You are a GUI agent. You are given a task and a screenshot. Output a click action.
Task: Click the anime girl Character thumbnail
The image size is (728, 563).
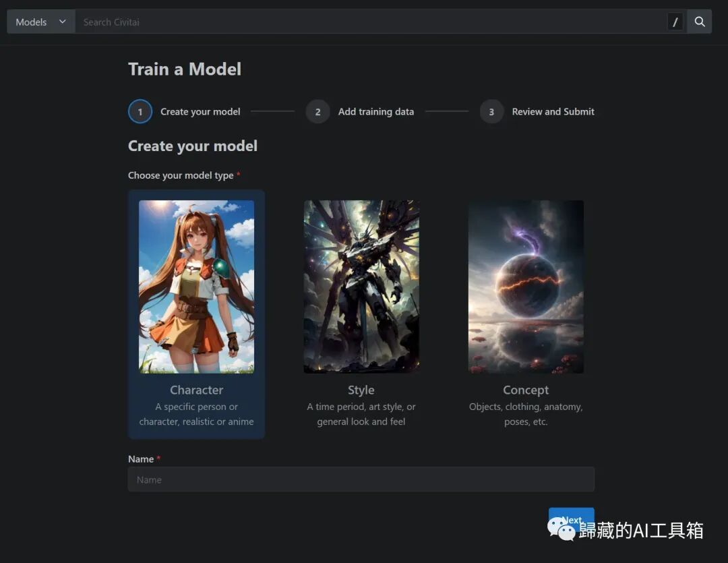click(196, 287)
